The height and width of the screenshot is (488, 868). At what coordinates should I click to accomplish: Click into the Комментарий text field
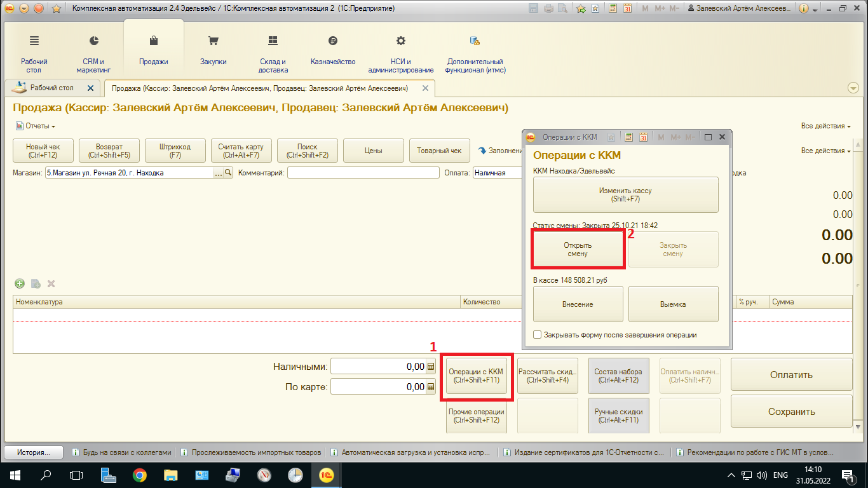coord(363,173)
